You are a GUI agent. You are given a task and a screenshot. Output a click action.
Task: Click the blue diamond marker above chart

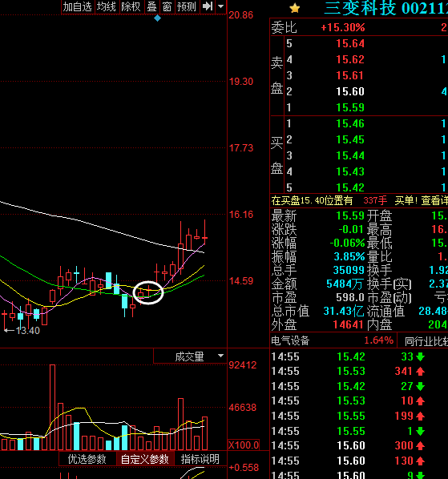(157, 18)
